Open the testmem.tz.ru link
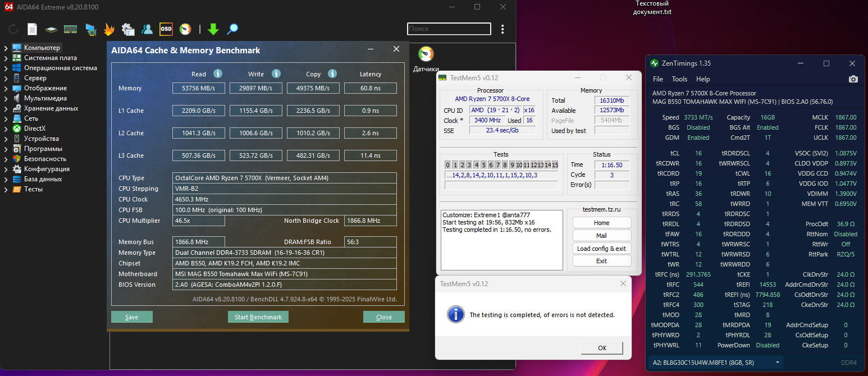 602,209
